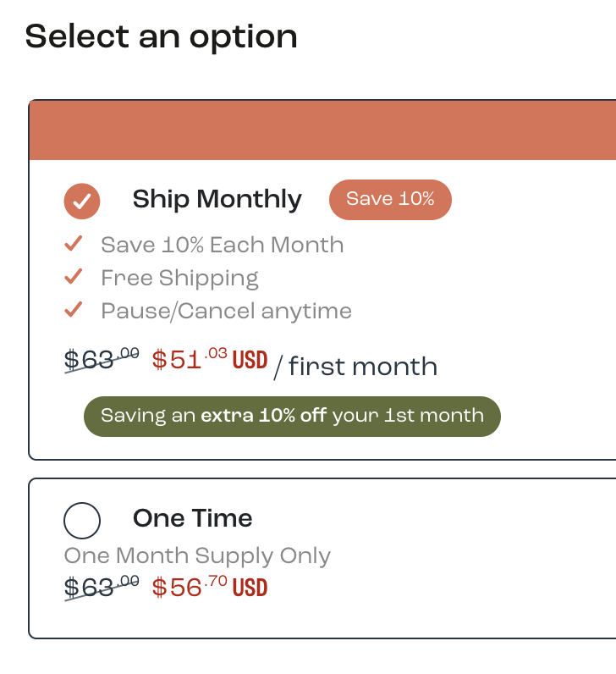Click the One Time heading
Screen dimensions: 616x674
(x=192, y=518)
